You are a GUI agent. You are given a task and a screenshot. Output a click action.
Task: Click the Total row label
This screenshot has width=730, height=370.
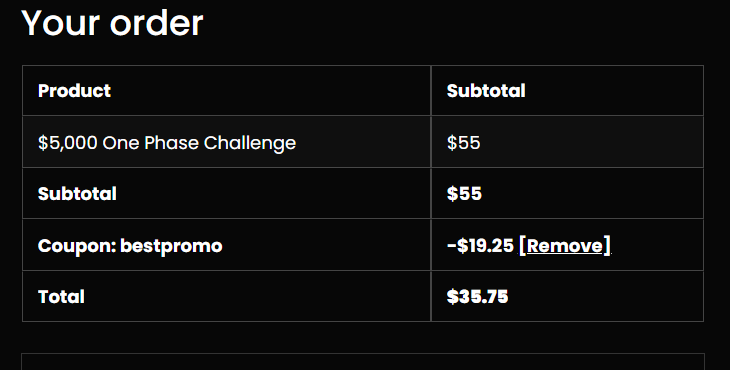point(61,297)
